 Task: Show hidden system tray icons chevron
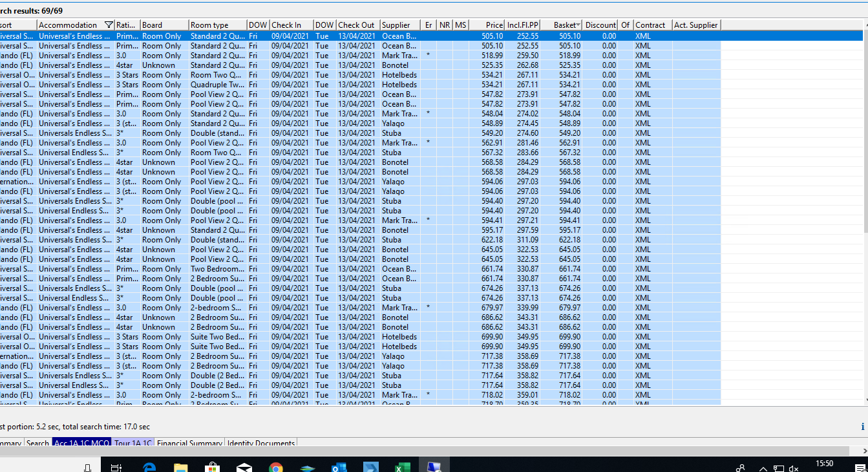click(x=763, y=468)
